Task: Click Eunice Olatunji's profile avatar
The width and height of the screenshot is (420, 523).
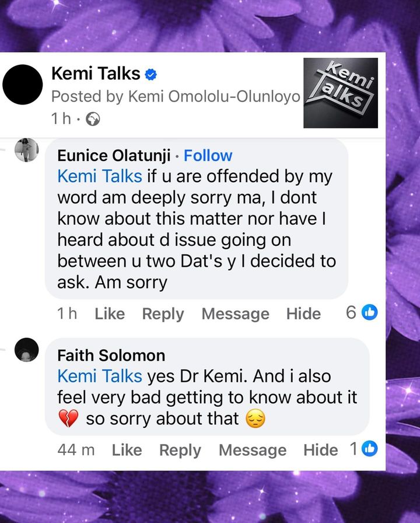Action: click(26, 150)
